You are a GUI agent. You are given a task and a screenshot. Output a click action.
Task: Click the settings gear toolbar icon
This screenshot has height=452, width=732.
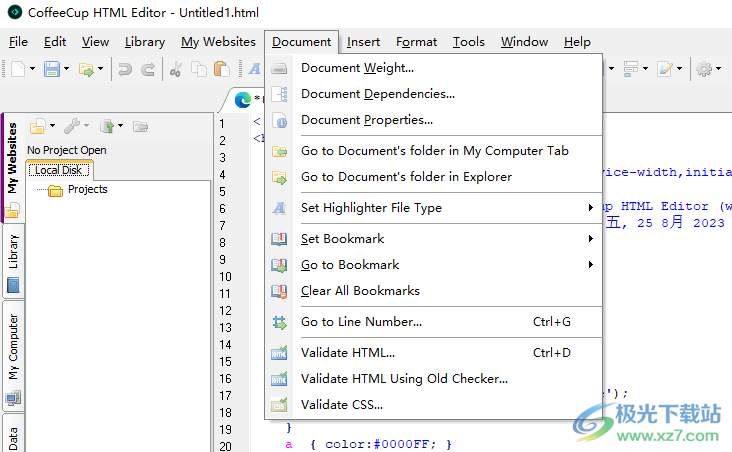704,69
